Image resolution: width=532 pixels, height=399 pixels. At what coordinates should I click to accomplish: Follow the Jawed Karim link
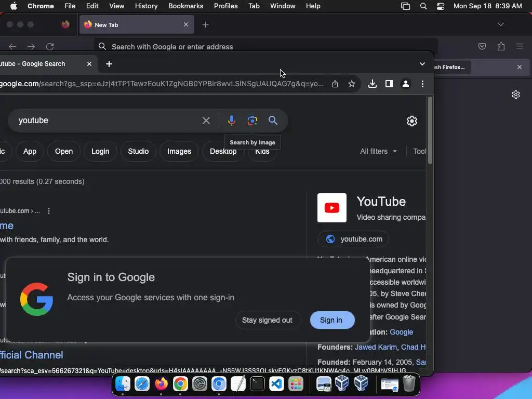pyautogui.click(x=376, y=348)
